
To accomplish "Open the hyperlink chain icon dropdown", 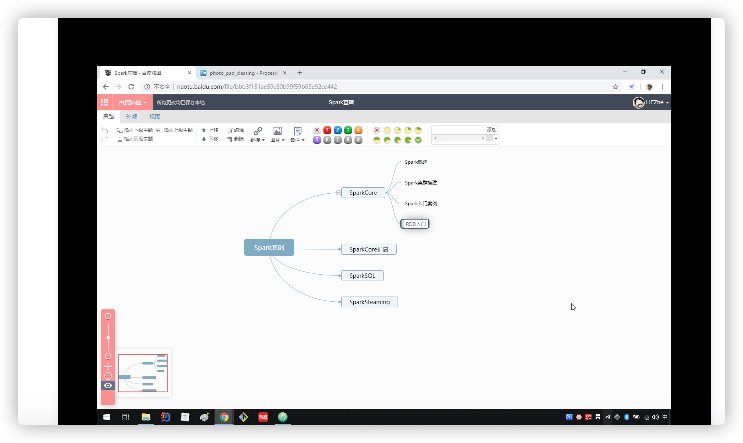I will pos(258,134).
